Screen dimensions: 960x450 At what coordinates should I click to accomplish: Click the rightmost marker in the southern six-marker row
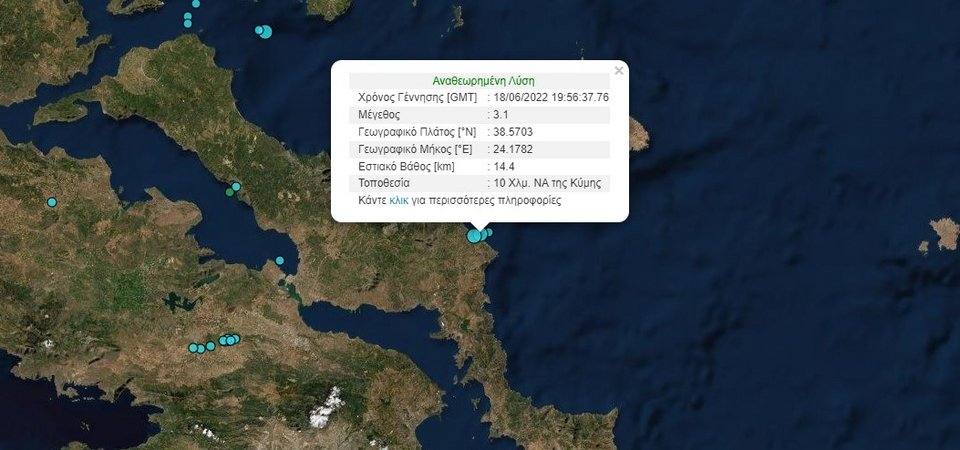(236, 338)
